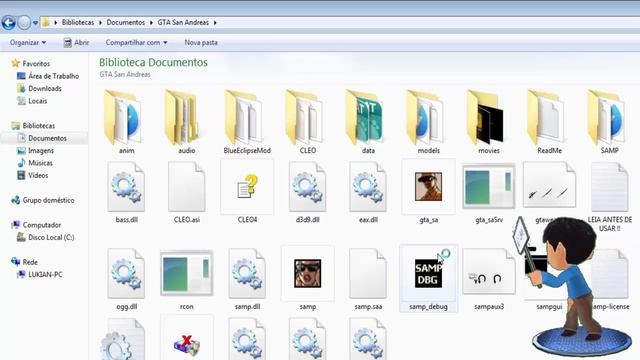This screenshot has height=360, width=640.
Task: Click the Abrir toolbar button
Action: [x=76, y=42]
